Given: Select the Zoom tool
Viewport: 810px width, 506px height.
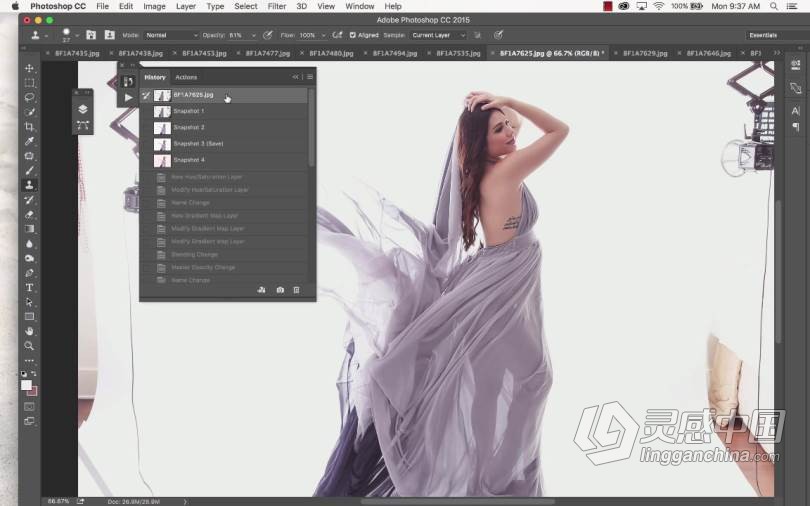Looking at the screenshot, I should (x=29, y=345).
